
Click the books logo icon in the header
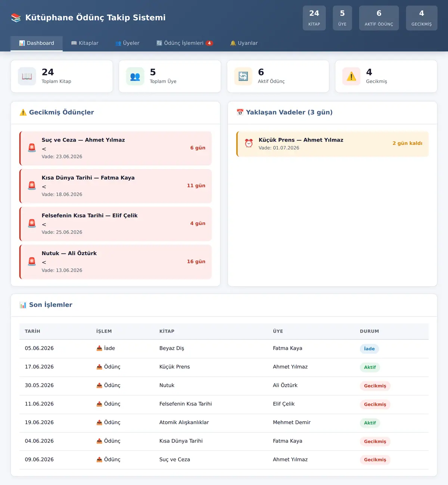pos(16,18)
